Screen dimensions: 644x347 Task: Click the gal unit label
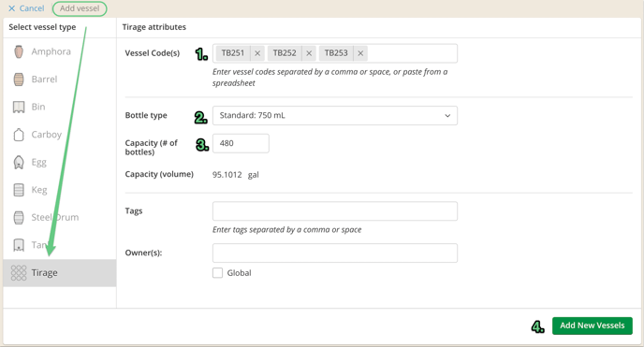[254, 175]
